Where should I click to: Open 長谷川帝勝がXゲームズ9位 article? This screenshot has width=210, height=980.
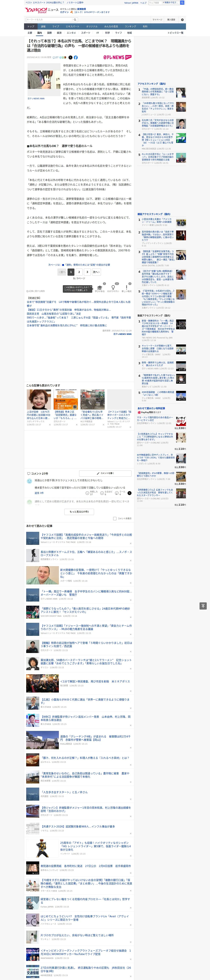(86, 553)
